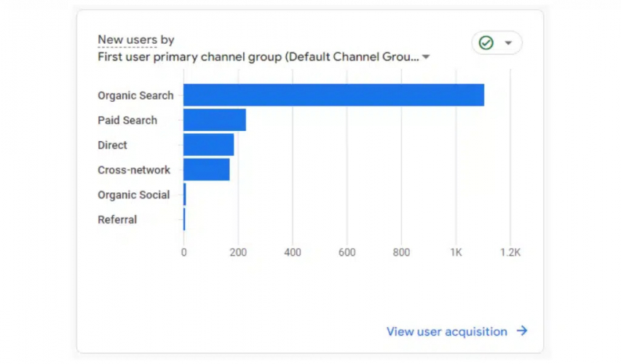
Task: Expand the First user primary channel group dropdown
Action: 426,57
